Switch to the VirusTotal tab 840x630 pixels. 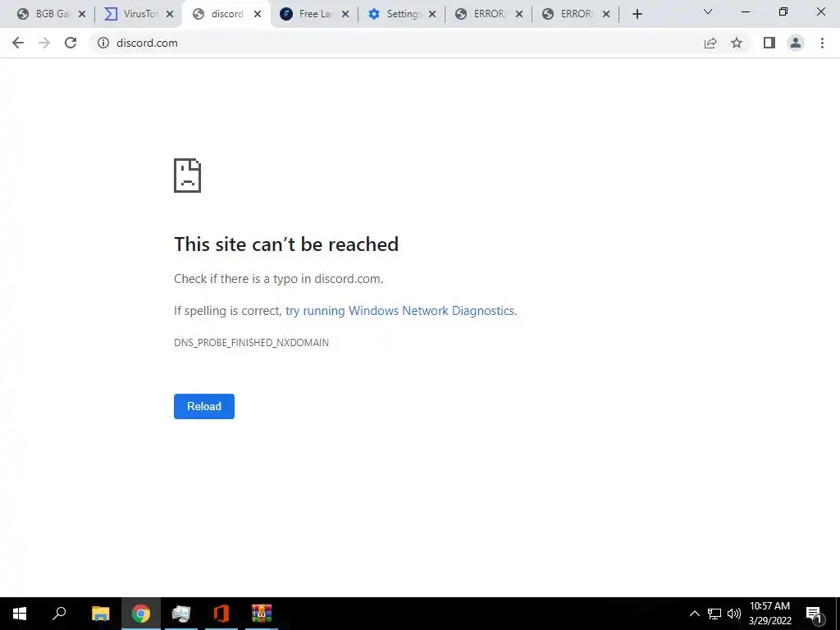(139, 14)
